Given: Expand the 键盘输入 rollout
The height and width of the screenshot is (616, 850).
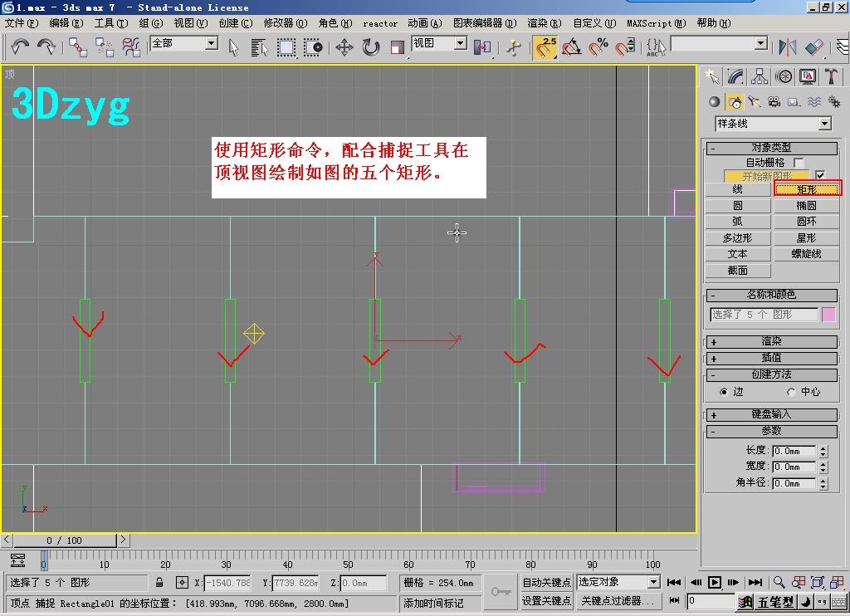Looking at the screenshot, I should [771, 414].
